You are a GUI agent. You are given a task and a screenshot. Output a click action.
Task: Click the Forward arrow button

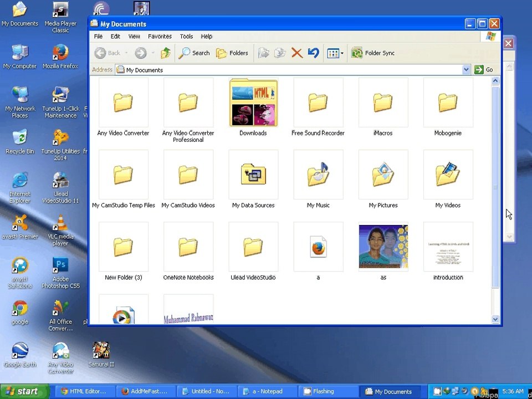point(141,53)
